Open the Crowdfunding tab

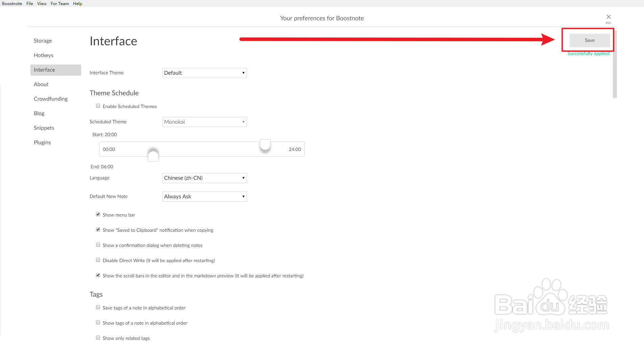(x=56, y=99)
